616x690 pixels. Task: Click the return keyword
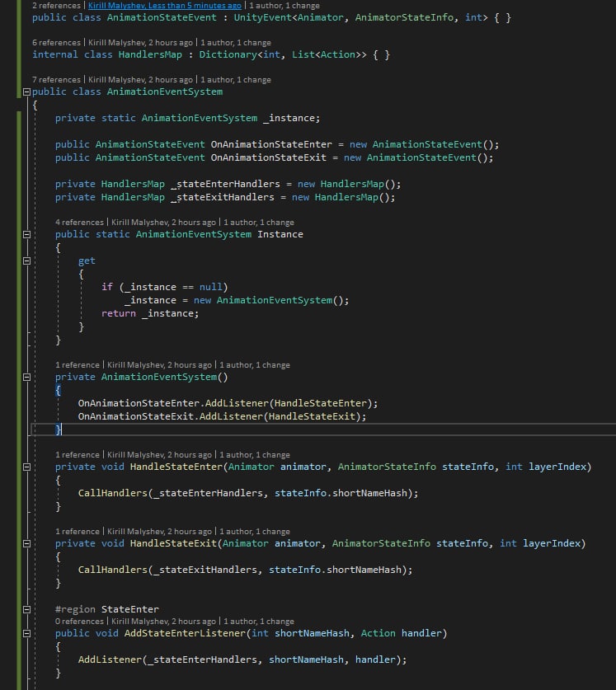(119, 313)
